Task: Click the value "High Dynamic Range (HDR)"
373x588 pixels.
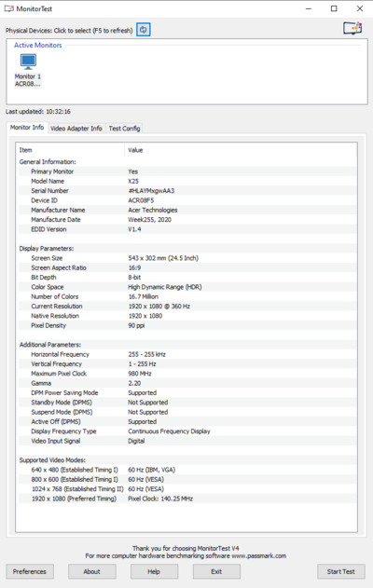Action: (165, 287)
